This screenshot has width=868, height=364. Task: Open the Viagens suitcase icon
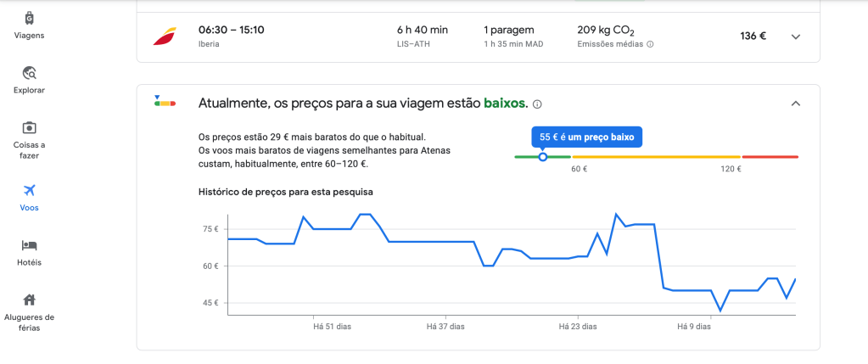30,18
